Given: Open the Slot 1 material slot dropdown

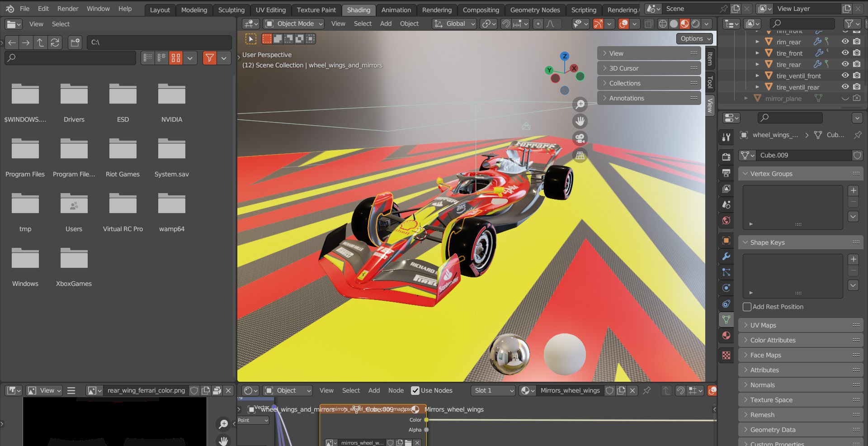Looking at the screenshot, I should (x=493, y=390).
